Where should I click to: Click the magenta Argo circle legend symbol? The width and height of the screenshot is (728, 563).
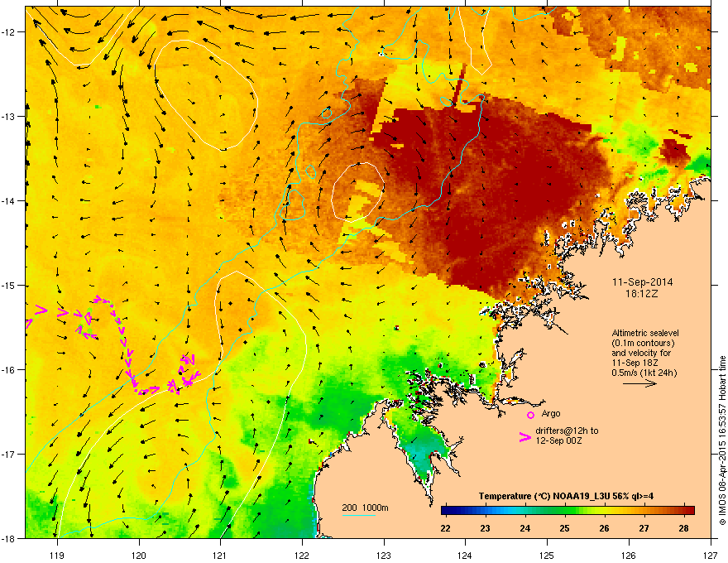coord(530,415)
